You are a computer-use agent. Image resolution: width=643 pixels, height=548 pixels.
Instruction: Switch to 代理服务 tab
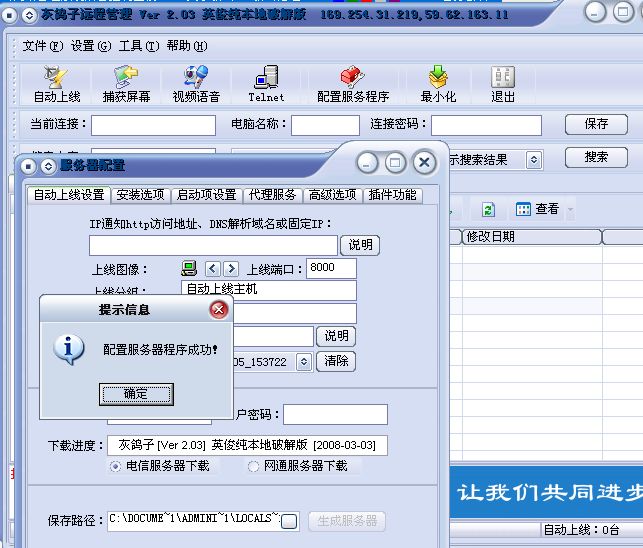point(272,195)
